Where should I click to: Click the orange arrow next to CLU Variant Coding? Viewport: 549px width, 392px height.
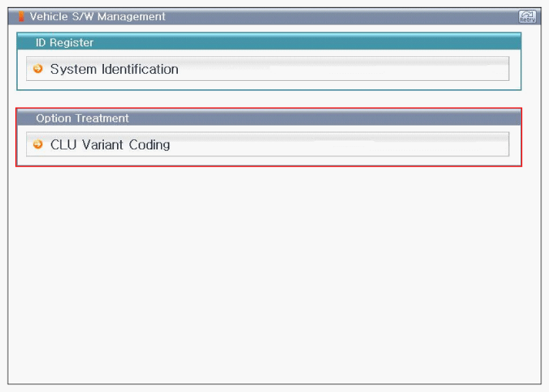click(38, 144)
